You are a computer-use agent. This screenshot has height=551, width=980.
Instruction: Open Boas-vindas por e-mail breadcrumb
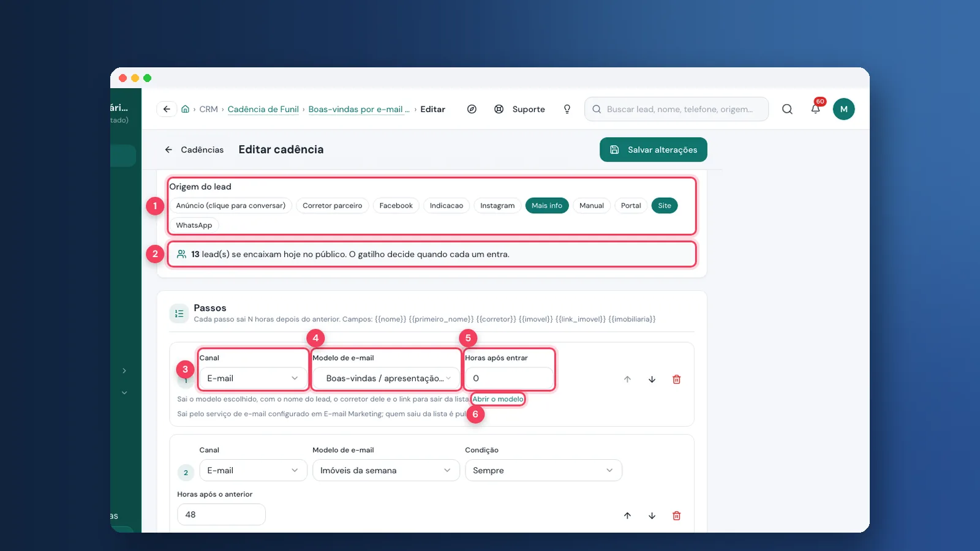(x=359, y=109)
